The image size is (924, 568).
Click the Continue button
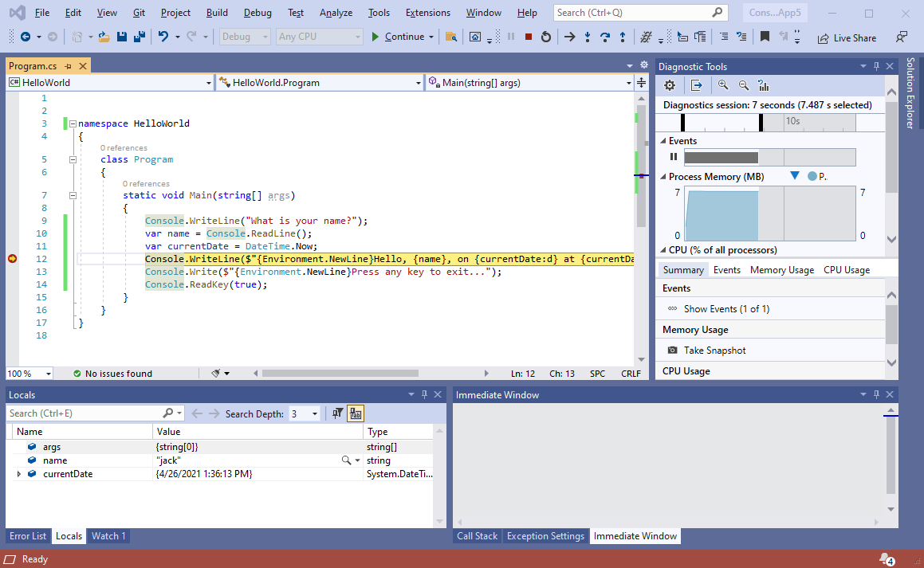(403, 36)
